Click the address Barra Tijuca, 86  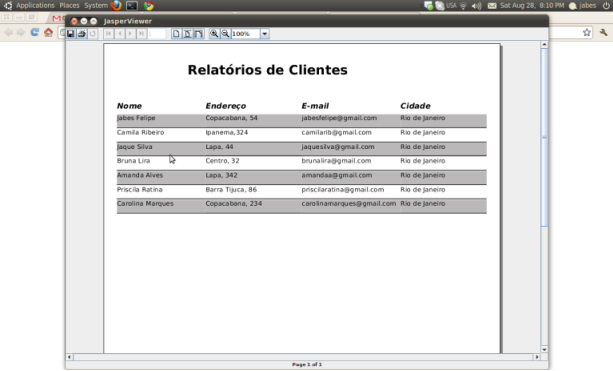[x=231, y=190]
